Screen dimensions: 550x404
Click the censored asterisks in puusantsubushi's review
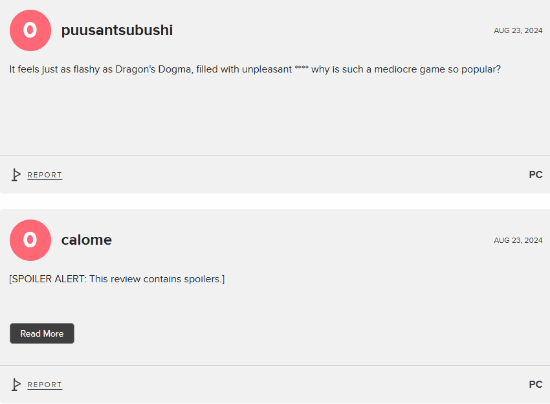coord(301,68)
